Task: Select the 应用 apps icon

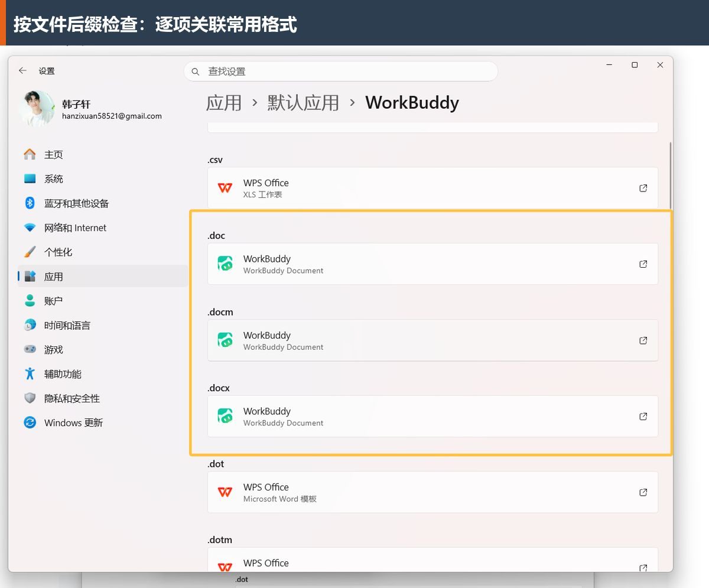Action: 30,276
